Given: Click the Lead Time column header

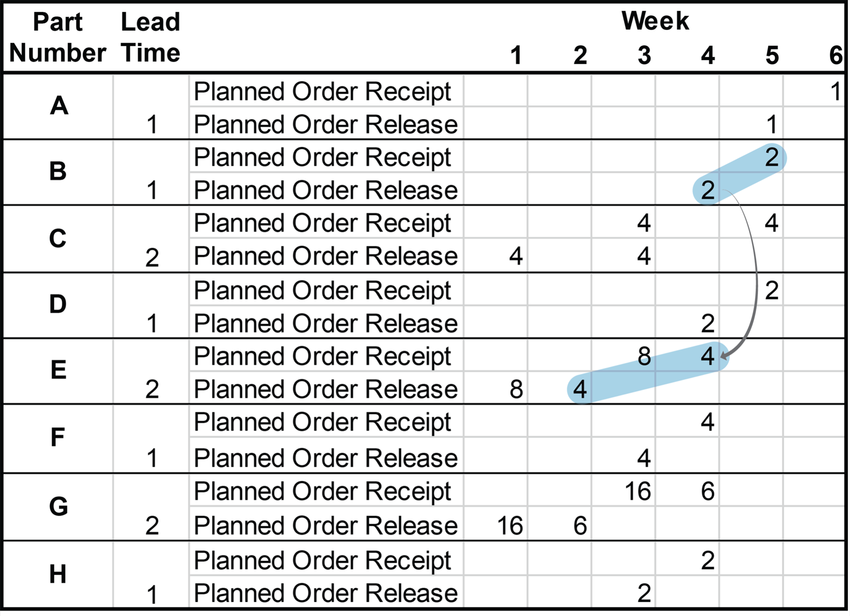Looking at the screenshot, I should click(x=150, y=37).
